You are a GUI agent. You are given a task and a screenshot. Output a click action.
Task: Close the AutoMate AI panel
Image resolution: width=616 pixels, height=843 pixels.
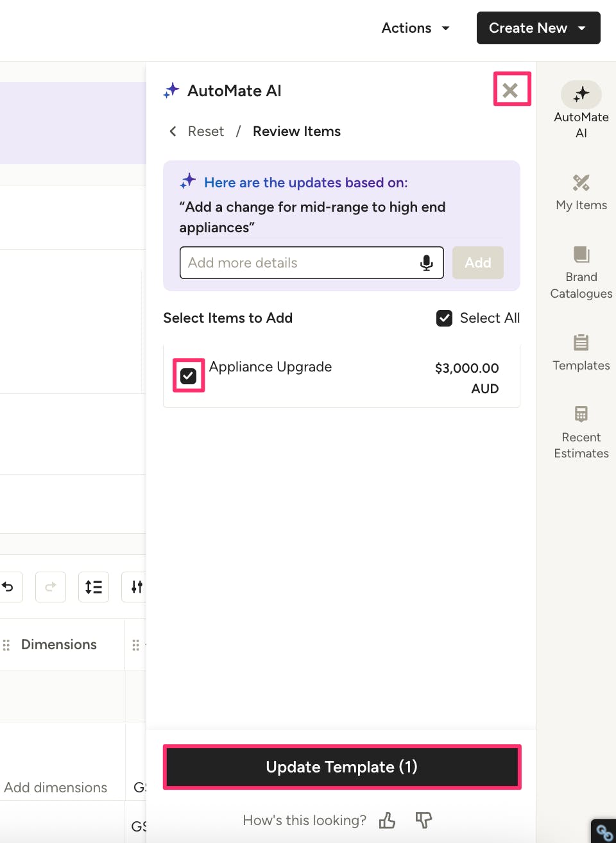point(511,90)
